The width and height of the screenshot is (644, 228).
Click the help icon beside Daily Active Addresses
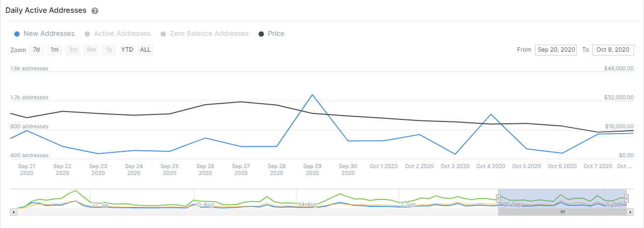95,11
